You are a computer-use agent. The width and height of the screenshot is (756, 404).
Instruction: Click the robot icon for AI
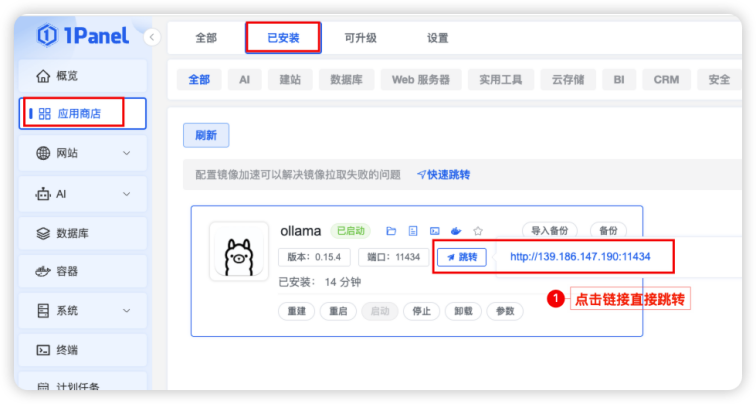(43, 194)
